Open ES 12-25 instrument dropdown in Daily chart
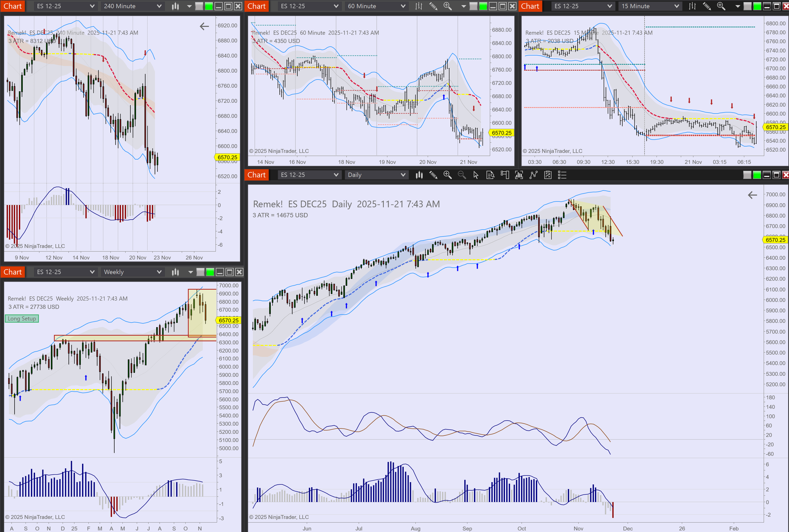789x532 pixels. 309,175
